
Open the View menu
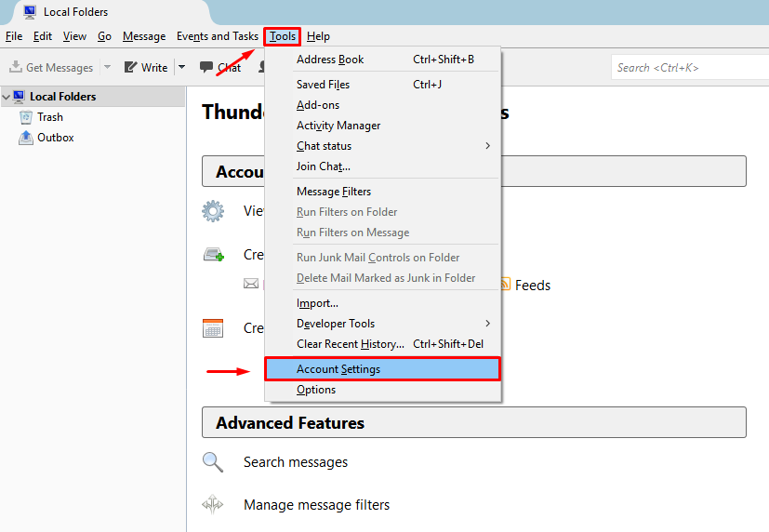(x=74, y=36)
